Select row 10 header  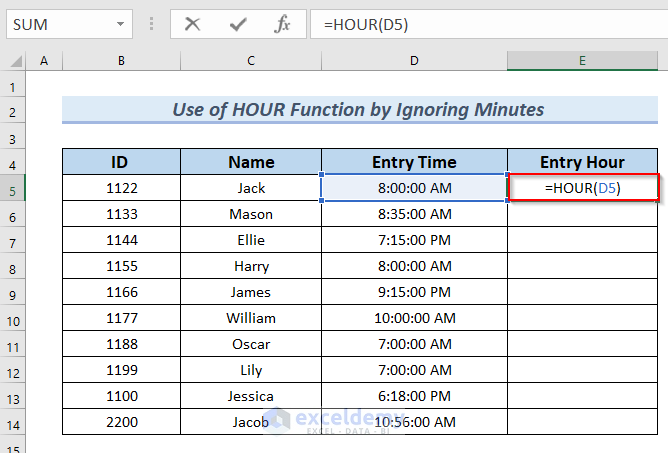coord(14,319)
